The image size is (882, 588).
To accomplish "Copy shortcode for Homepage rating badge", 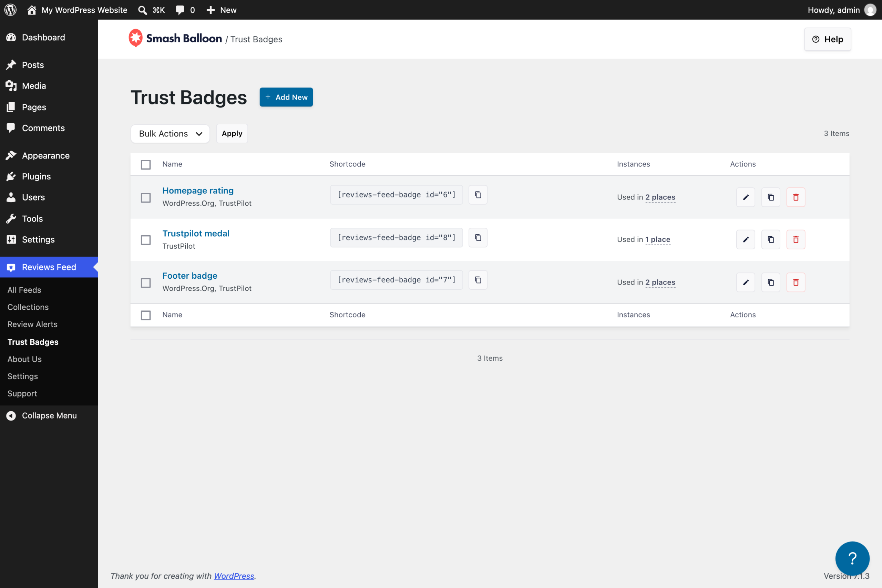I will point(478,195).
